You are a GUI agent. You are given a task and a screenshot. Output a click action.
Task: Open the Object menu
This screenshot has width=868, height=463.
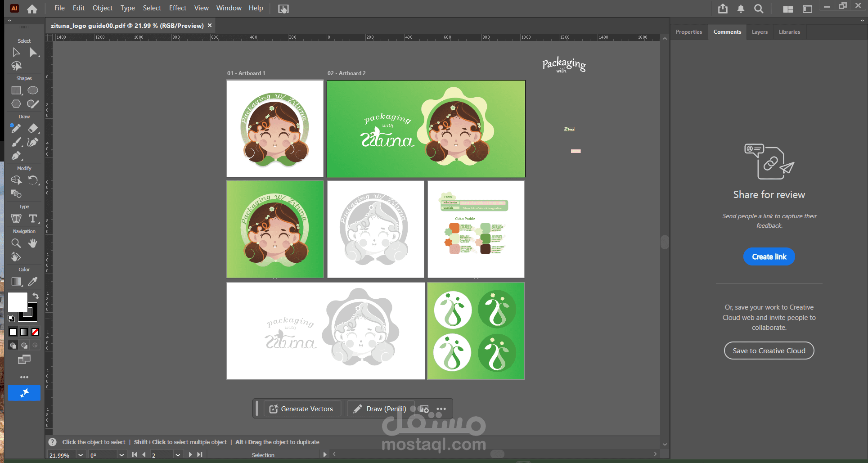103,8
